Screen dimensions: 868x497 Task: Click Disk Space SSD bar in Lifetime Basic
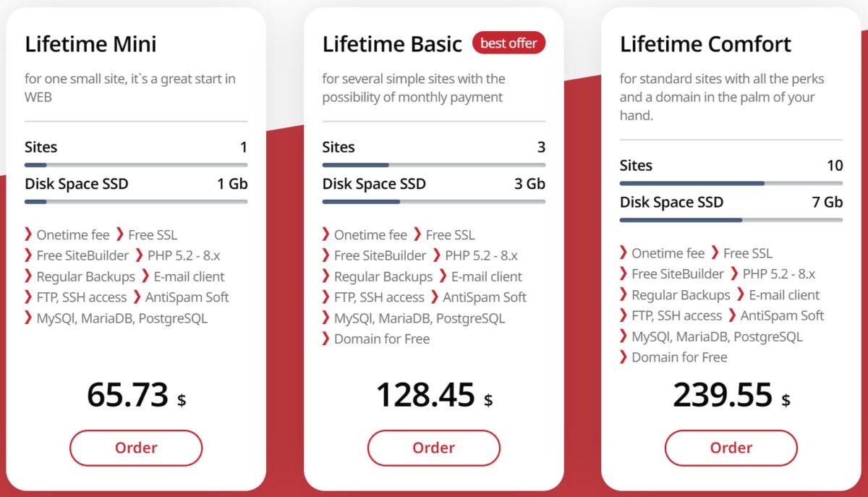pyautogui.click(x=433, y=202)
